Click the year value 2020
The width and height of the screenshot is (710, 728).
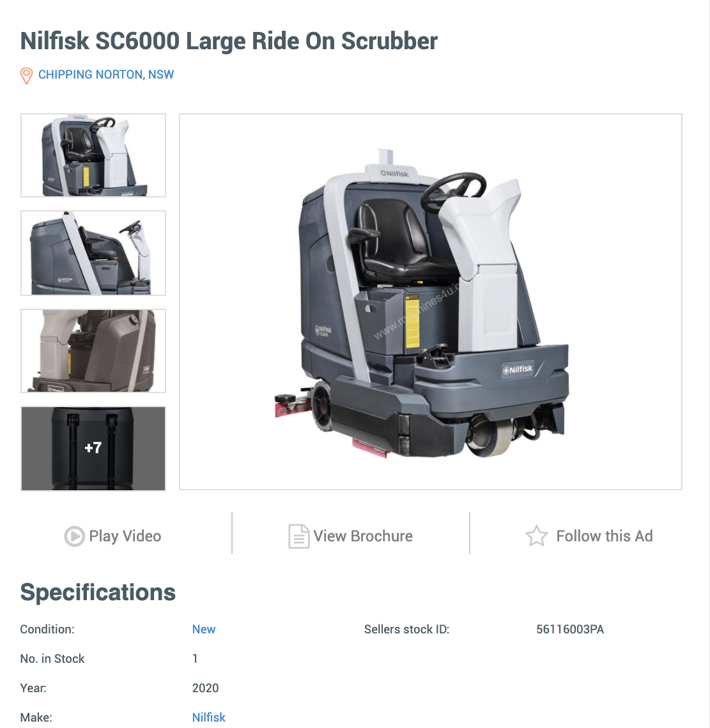[x=205, y=688]
